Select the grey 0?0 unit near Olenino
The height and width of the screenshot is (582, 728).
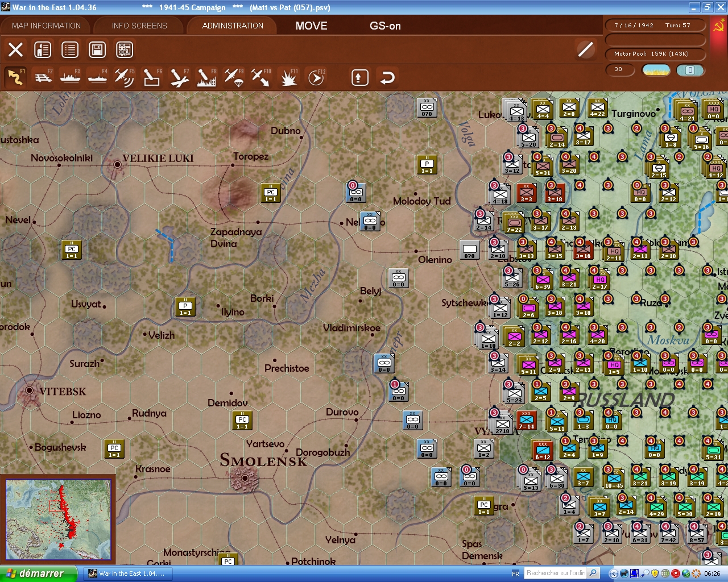pyautogui.click(x=470, y=250)
